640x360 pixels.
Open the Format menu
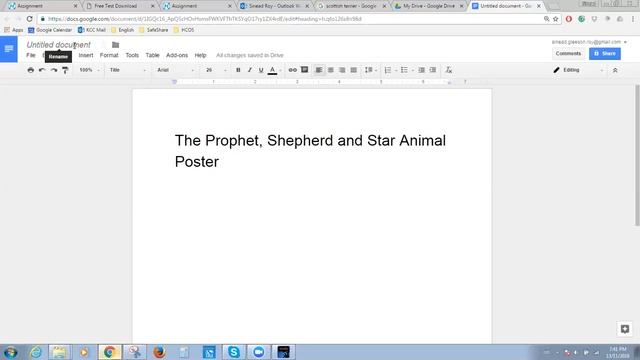(109, 55)
